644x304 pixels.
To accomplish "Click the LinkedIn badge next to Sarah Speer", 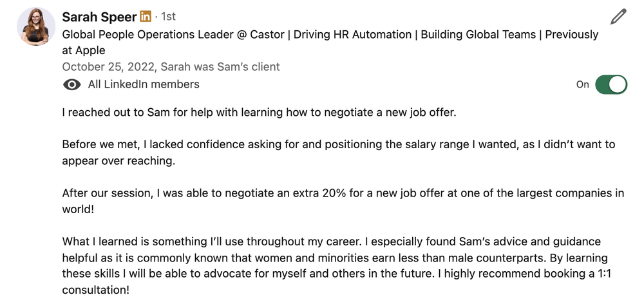I will click(x=146, y=17).
